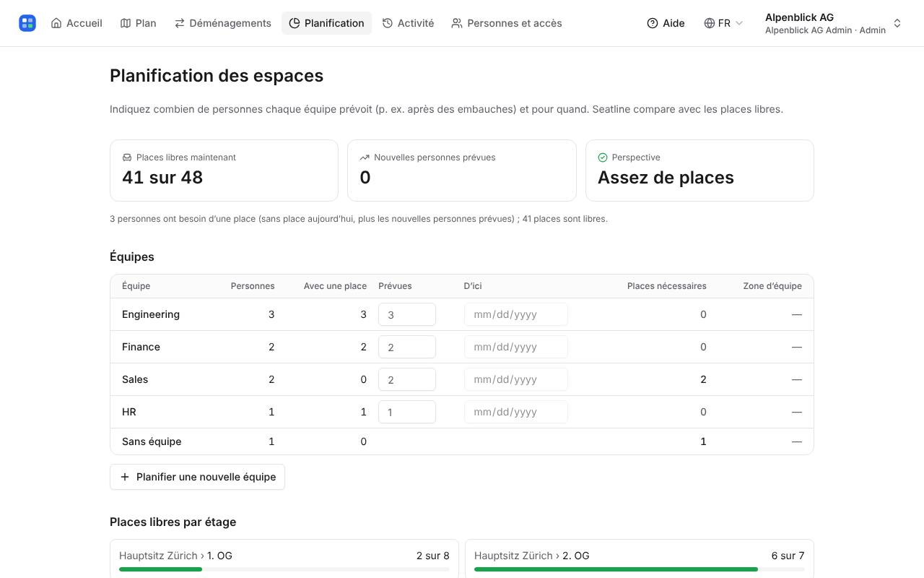This screenshot has height=578, width=924.
Task: Click the 1. OG floor occupancy progress bar
Action: pos(284,569)
